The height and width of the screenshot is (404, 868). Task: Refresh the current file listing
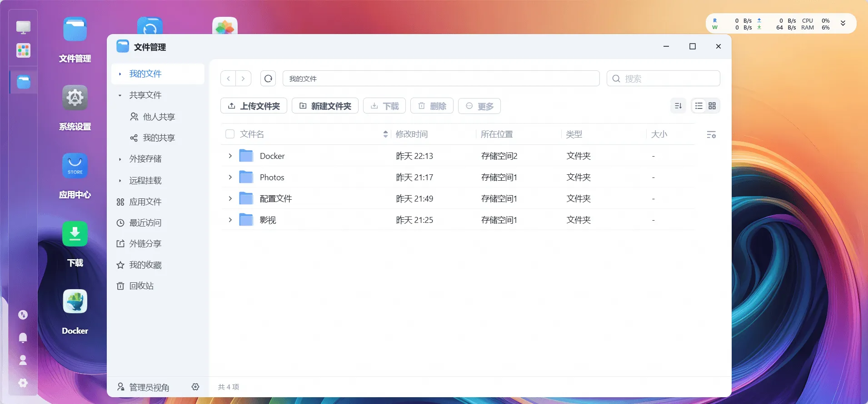point(268,79)
